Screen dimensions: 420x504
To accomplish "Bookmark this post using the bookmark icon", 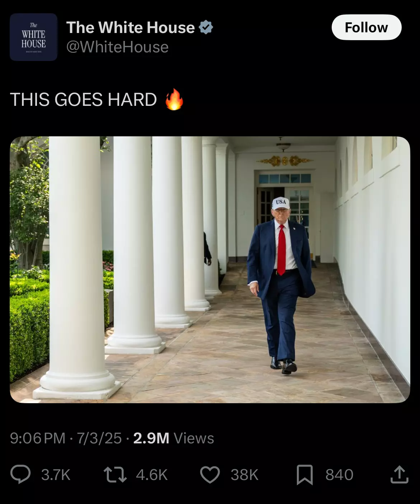I will click(305, 475).
